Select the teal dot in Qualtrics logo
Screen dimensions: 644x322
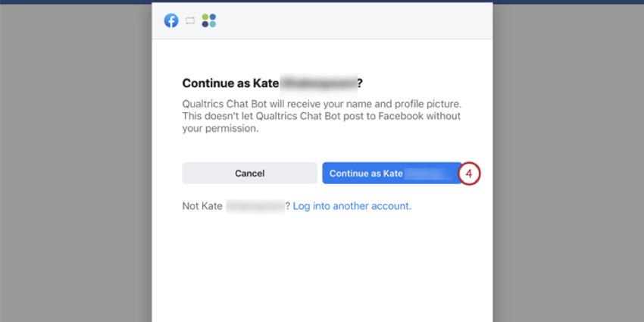212,24
